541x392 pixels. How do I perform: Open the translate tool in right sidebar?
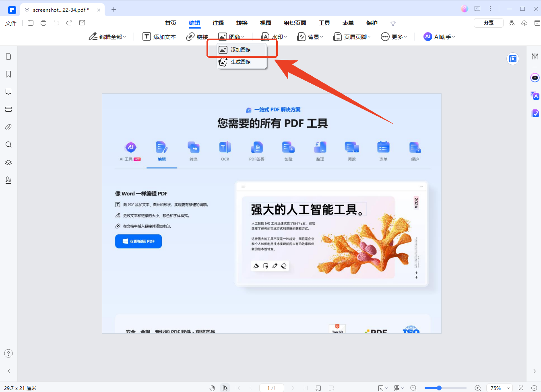click(x=535, y=96)
